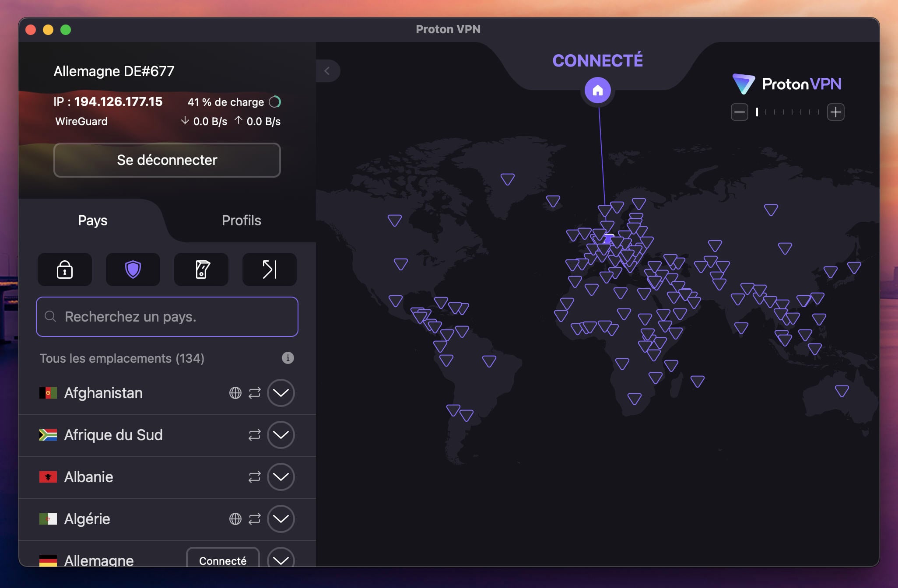
Task: Click the Recherchez un pays search field
Action: coord(166,317)
